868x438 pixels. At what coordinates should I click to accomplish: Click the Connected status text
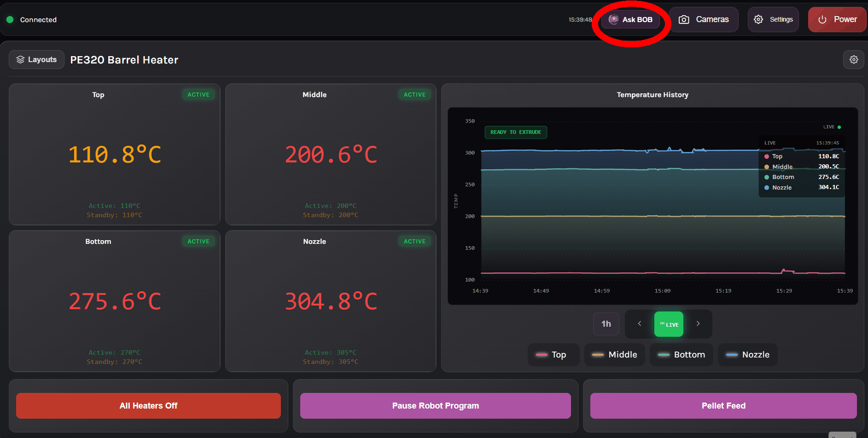coord(38,20)
